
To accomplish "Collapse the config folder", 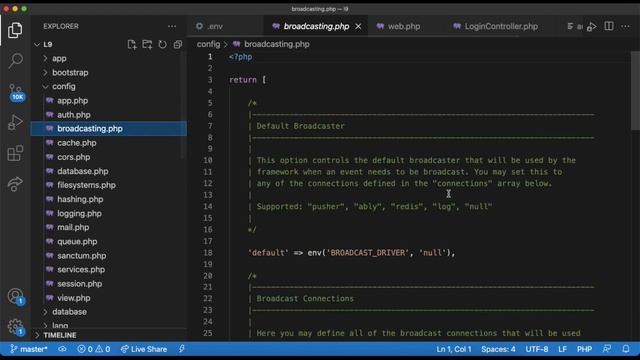I will point(64,87).
